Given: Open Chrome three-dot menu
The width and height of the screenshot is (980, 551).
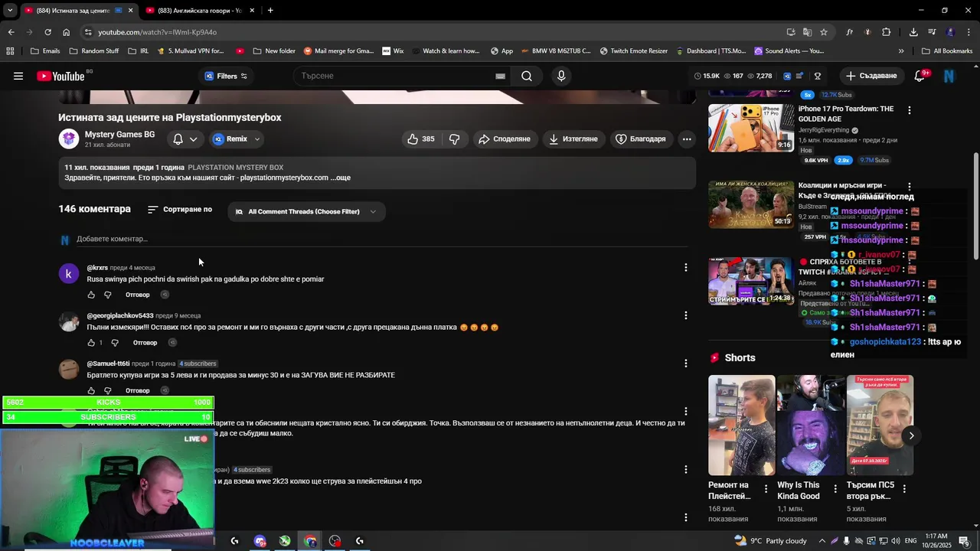Looking at the screenshot, I should pyautogui.click(x=969, y=32).
